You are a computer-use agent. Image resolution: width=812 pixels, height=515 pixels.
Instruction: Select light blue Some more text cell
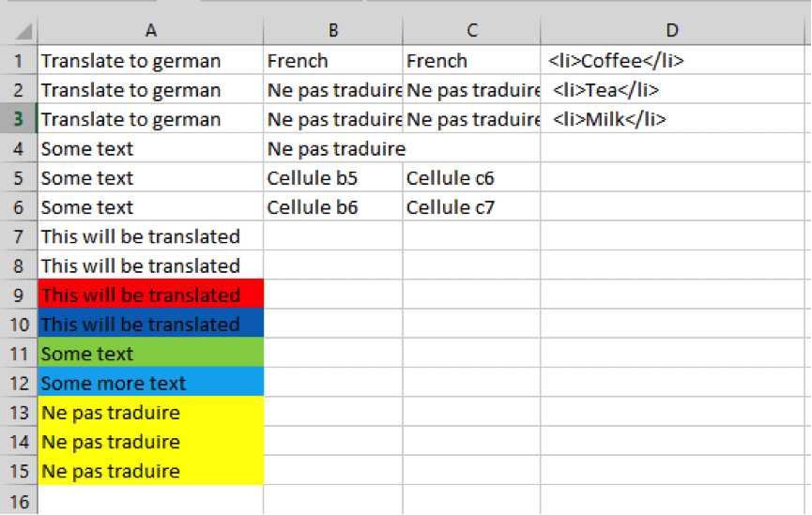click(151, 383)
